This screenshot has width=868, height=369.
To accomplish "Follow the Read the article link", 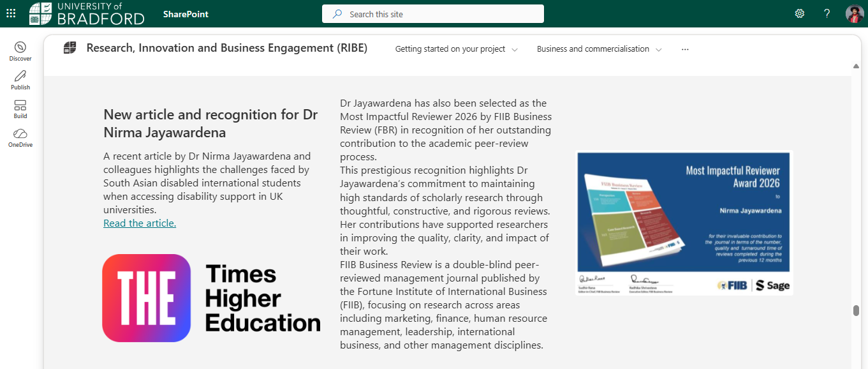I will (140, 223).
